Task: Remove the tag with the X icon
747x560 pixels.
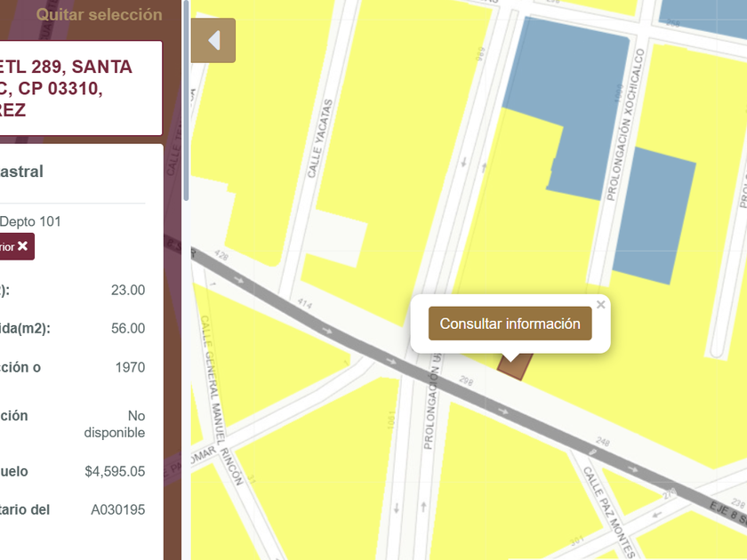Action: [x=22, y=246]
